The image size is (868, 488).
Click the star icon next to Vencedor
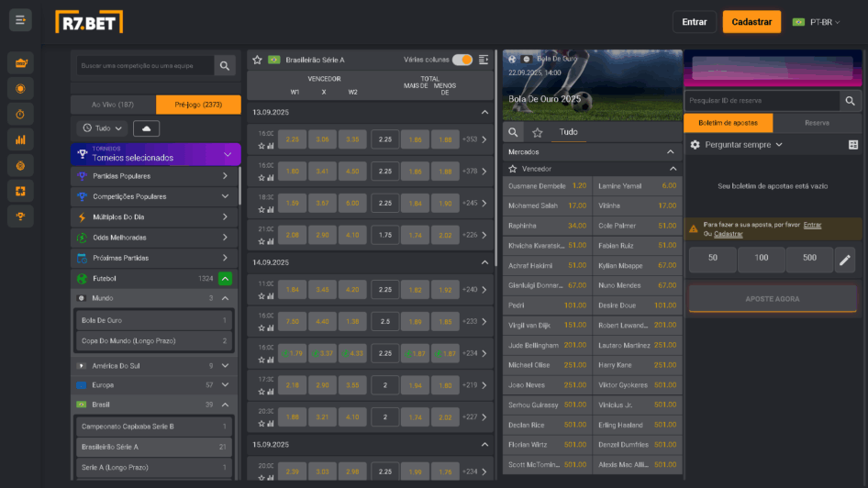(x=513, y=169)
